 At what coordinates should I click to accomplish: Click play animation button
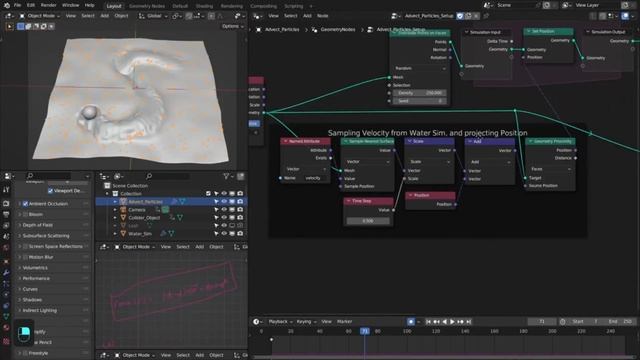click(452, 322)
